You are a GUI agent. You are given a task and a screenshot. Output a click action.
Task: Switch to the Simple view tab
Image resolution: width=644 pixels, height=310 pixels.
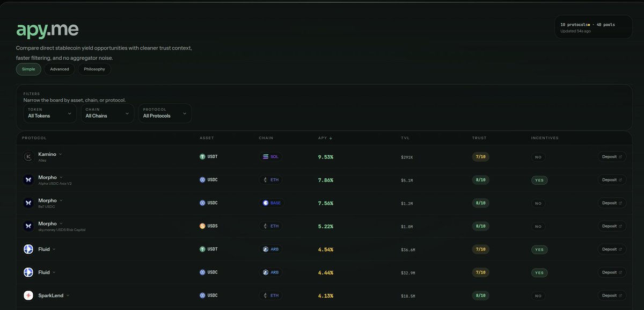(x=28, y=69)
